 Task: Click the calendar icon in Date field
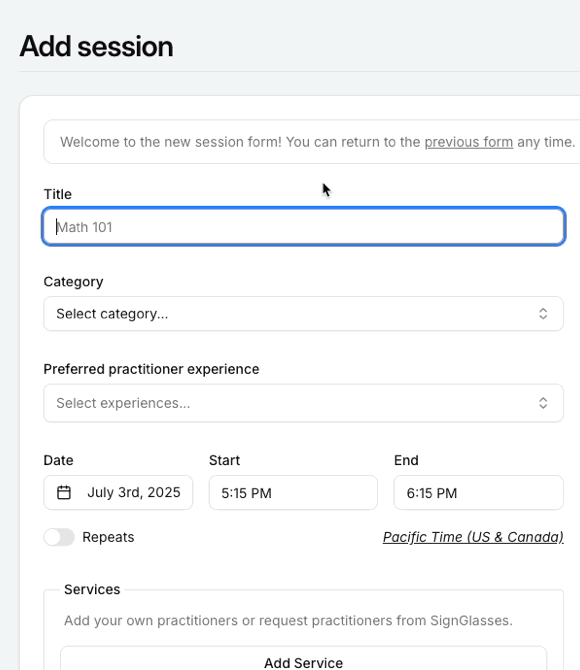(x=64, y=492)
